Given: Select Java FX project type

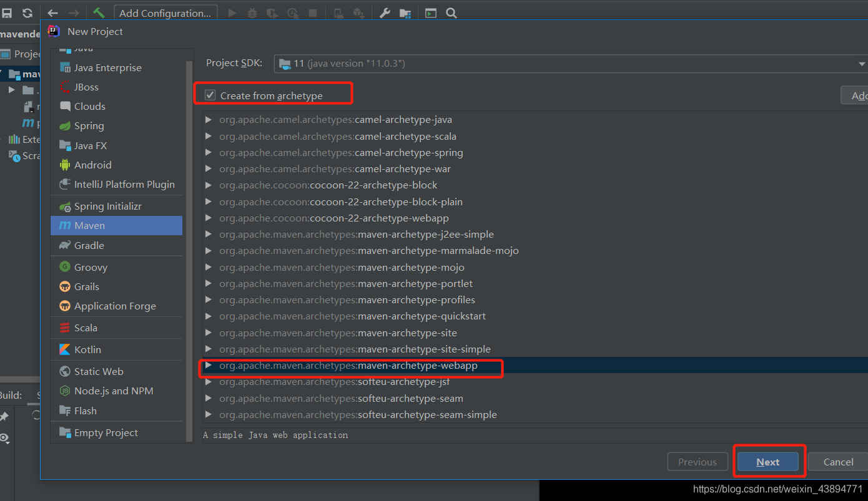Looking at the screenshot, I should point(116,145).
